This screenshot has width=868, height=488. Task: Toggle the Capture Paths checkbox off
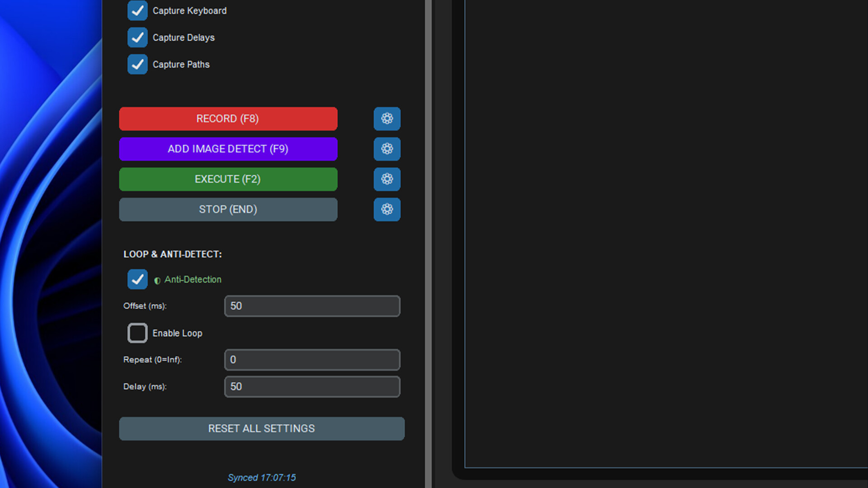[x=137, y=64]
